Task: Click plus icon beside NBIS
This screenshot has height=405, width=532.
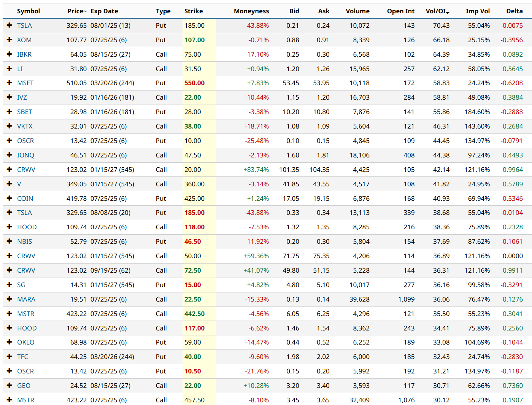Action: click(10, 241)
